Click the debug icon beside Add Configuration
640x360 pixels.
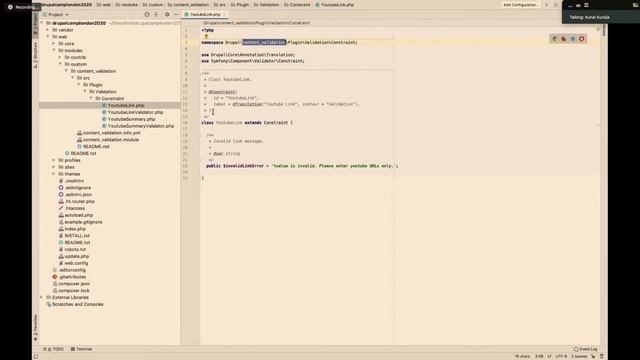pyautogui.click(x=556, y=5)
